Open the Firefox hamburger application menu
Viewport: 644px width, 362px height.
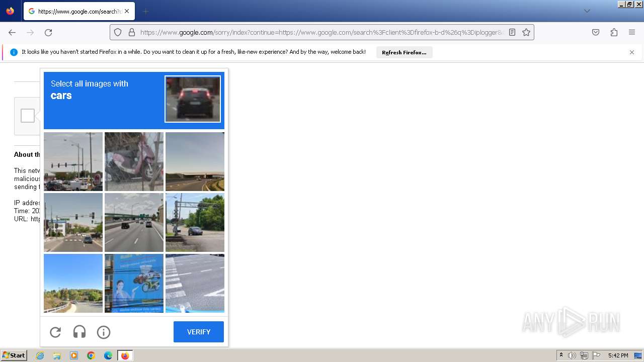point(632,32)
